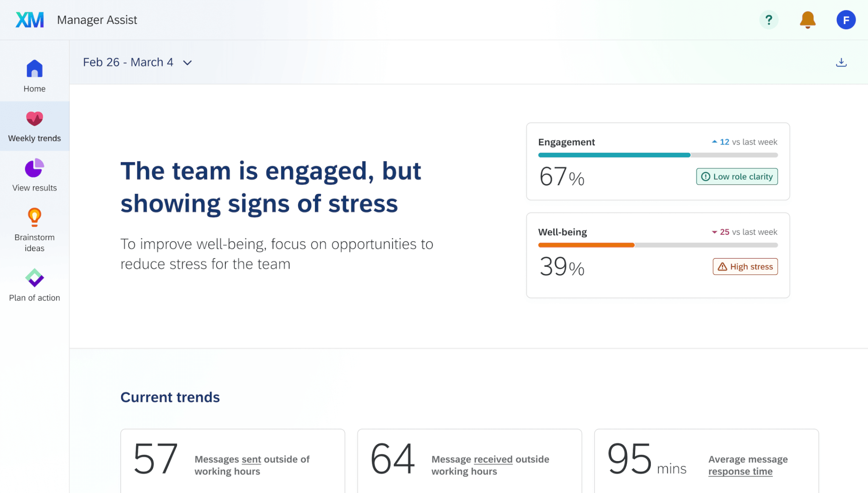This screenshot has height=493, width=868.
Task: Click the Well-being card title
Action: pos(562,232)
